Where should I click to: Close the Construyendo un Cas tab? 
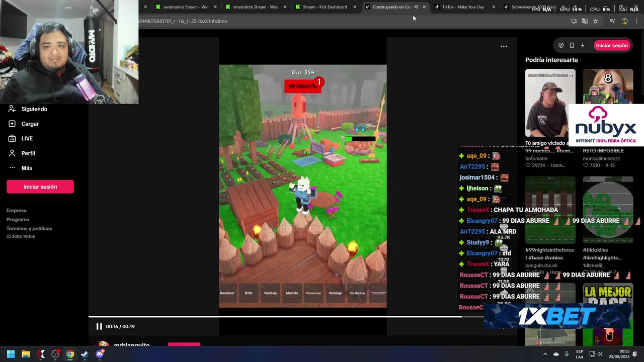pos(424,7)
